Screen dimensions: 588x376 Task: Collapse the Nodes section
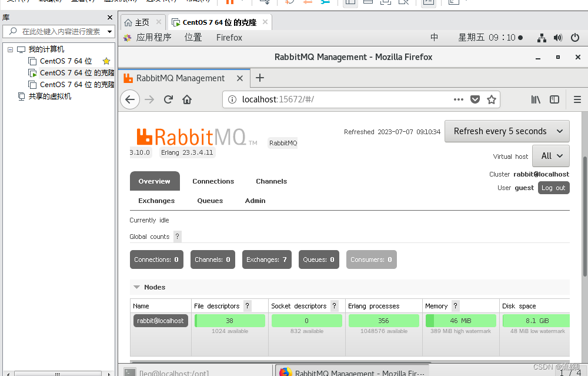pyautogui.click(x=137, y=287)
